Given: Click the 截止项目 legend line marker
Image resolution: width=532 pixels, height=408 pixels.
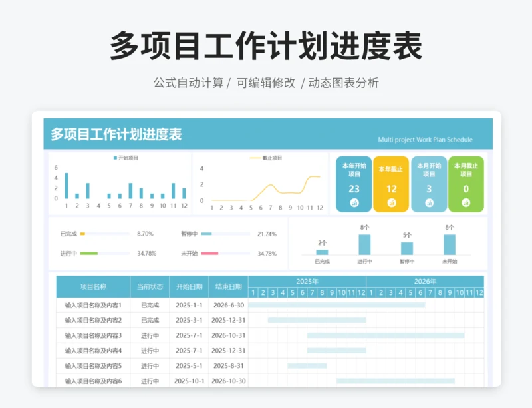Looking at the screenshot, I should coord(255,158).
